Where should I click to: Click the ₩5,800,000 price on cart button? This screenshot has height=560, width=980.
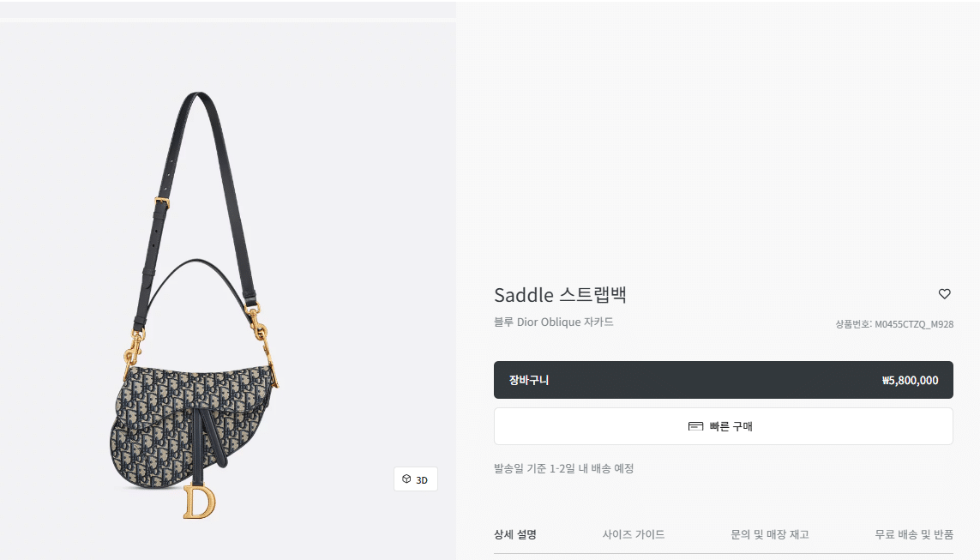(910, 380)
